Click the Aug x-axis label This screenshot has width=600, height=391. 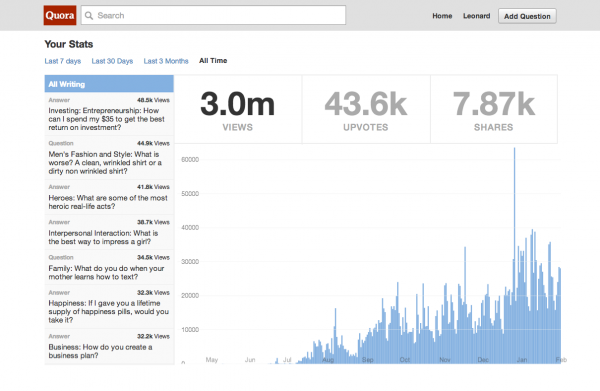[x=328, y=360]
